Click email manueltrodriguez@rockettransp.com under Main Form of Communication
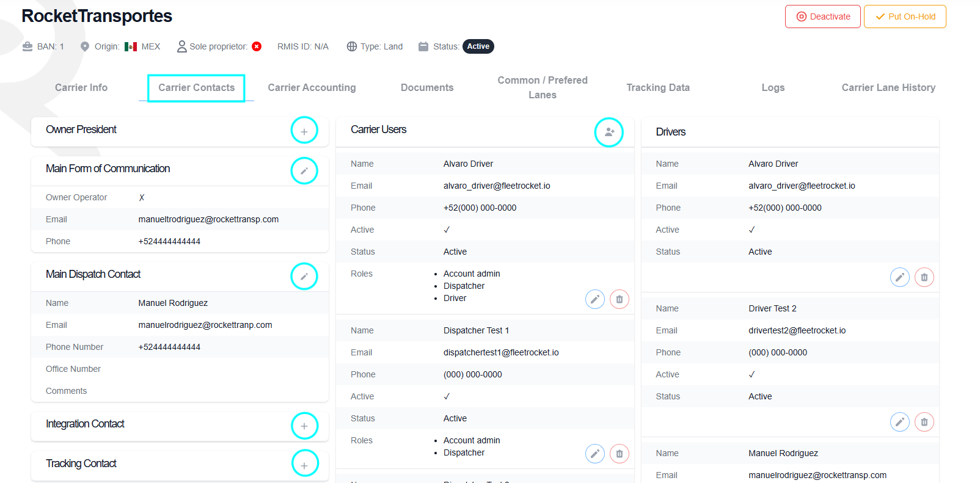Image resolution: width=980 pixels, height=483 pixels. tap(208, 219)
